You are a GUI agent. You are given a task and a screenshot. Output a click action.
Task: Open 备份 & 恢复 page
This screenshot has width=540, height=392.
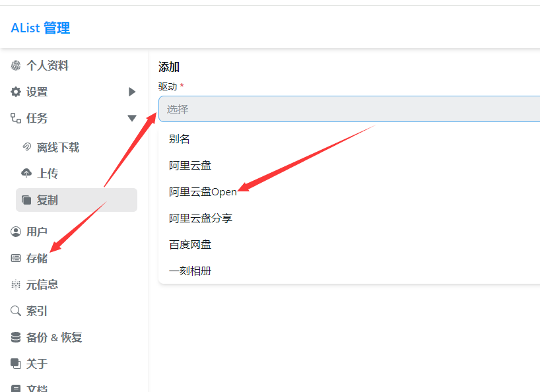pos(54,337)
